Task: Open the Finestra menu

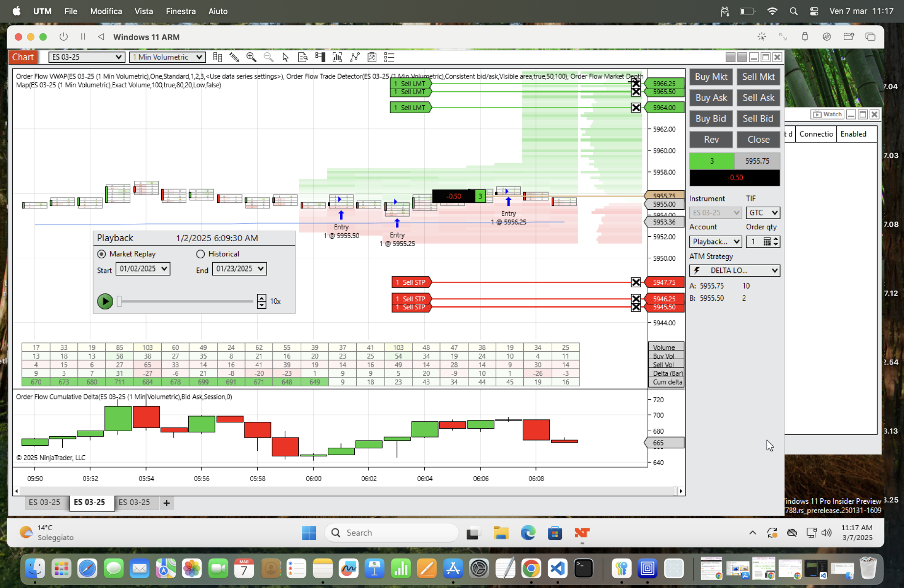Action: tap(181, 11)
